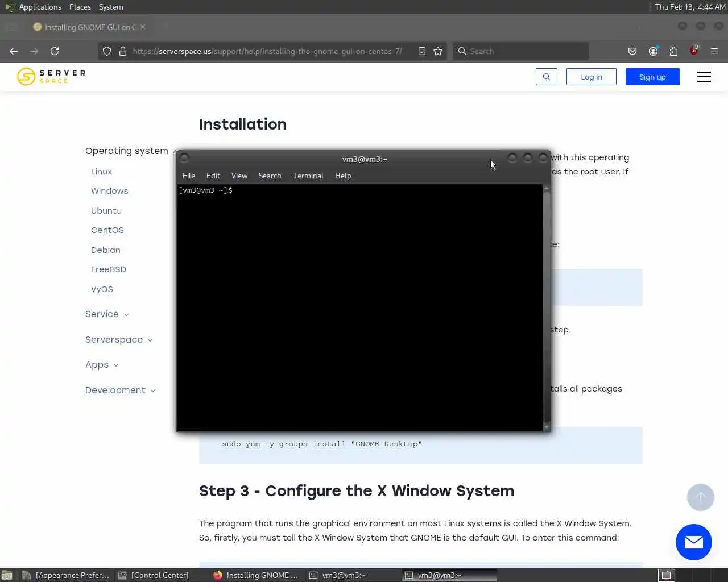Screen dimensions: 728x582
Task: Open the Windows sidebar link
Action: (x=109, y=191)
